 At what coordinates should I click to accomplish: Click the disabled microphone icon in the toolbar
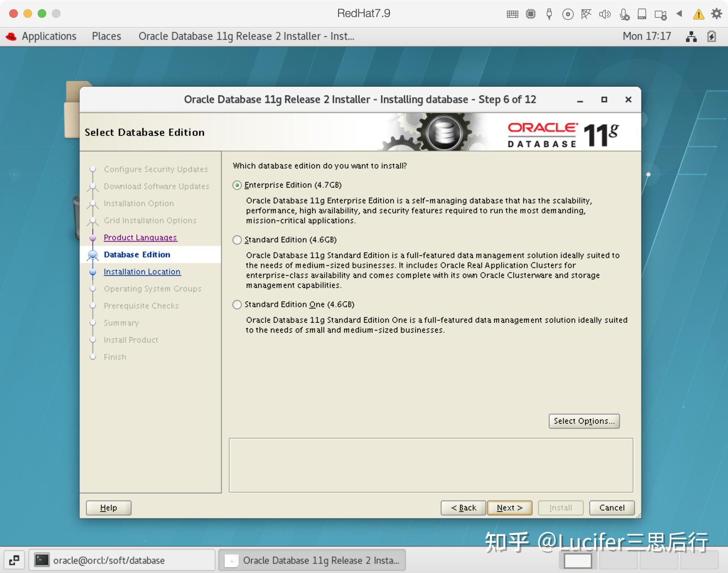624,14
